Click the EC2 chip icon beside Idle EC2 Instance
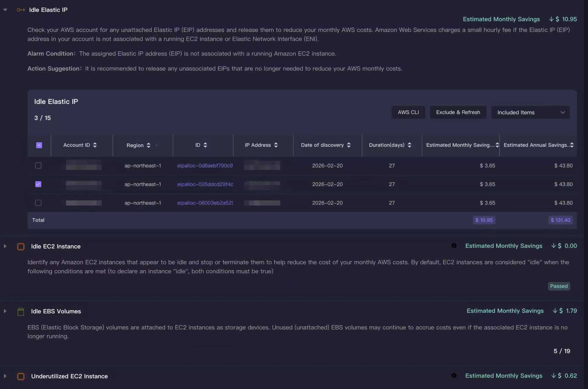This screenshot has width=588, height=389. click(21, 246)
